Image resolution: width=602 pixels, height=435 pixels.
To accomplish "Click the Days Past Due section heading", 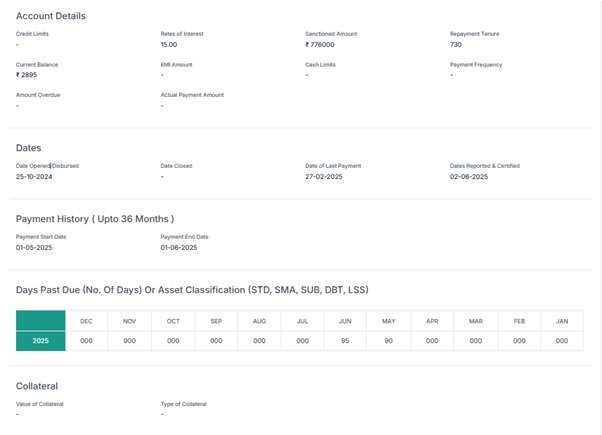I will (x=191, y=290).
